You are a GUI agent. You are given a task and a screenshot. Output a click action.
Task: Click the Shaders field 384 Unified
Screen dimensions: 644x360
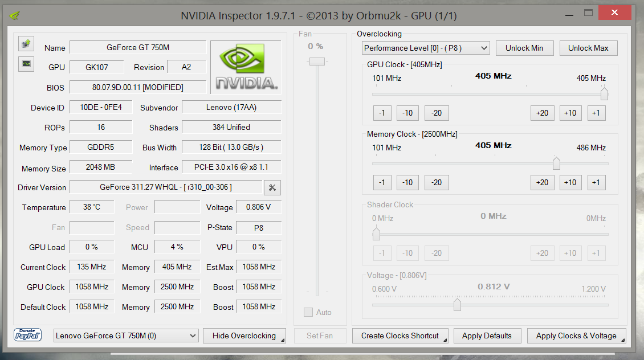tap(231, 127)
